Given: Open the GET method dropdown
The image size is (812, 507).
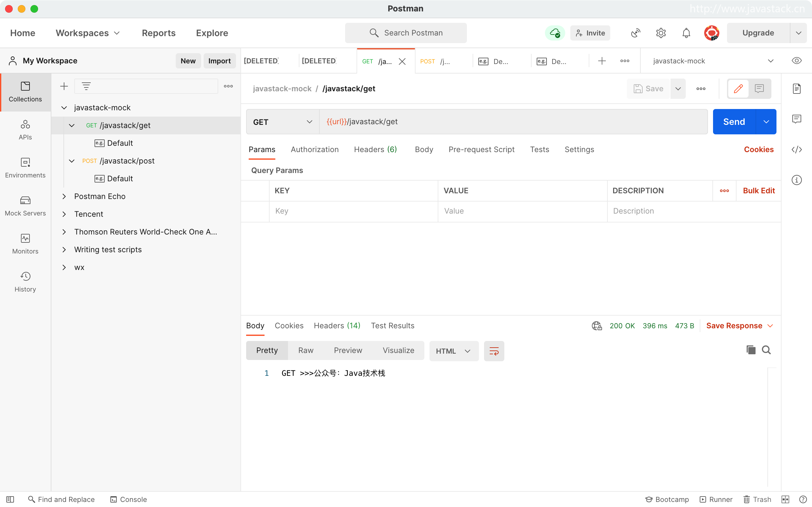Looking at the screenshot, I should click(x=283, y=122).
